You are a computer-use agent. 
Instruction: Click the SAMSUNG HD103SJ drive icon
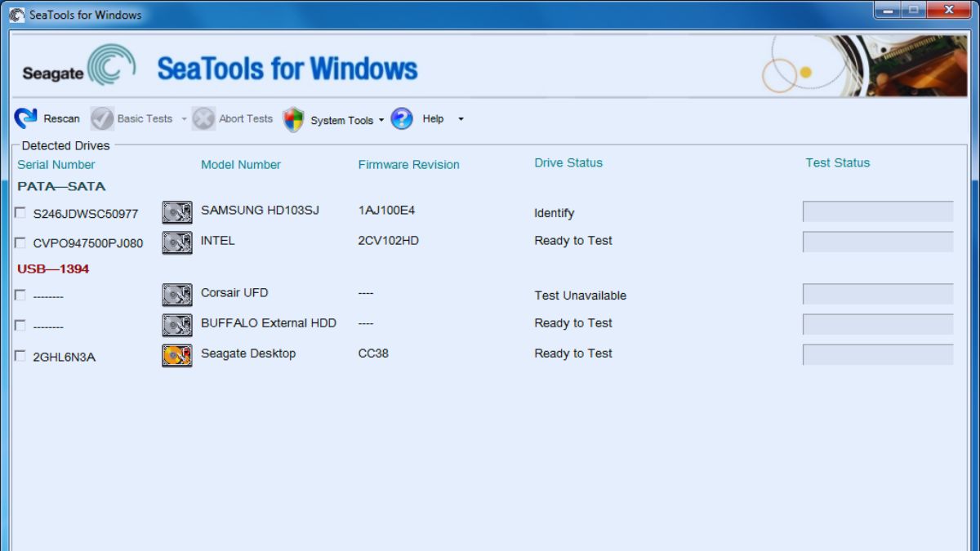[177, 212]
